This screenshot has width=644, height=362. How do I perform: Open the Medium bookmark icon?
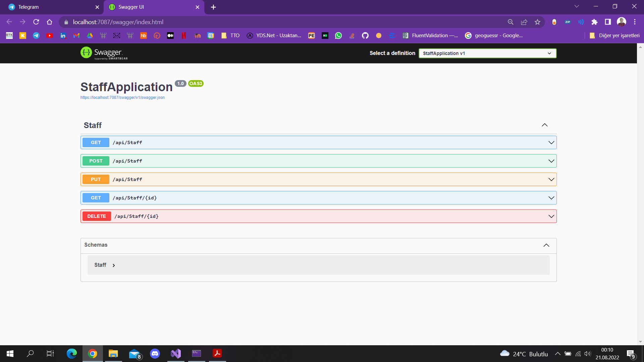coord(170,36)
